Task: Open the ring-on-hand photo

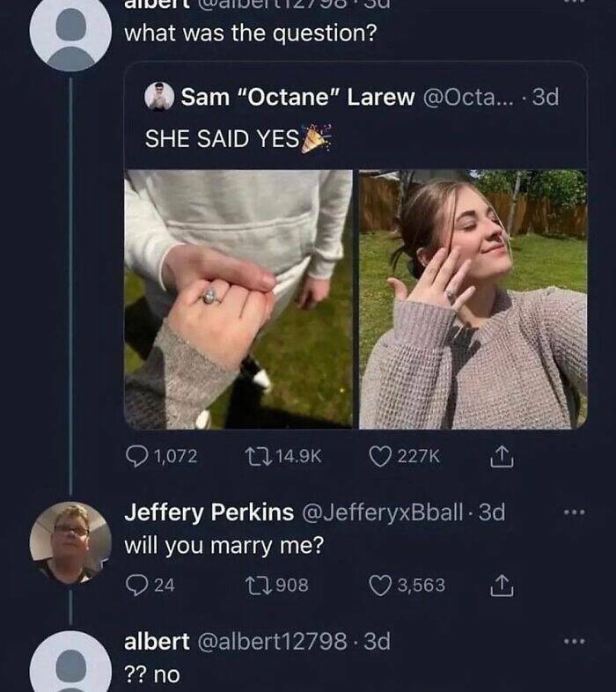Action: click(238, 299)
